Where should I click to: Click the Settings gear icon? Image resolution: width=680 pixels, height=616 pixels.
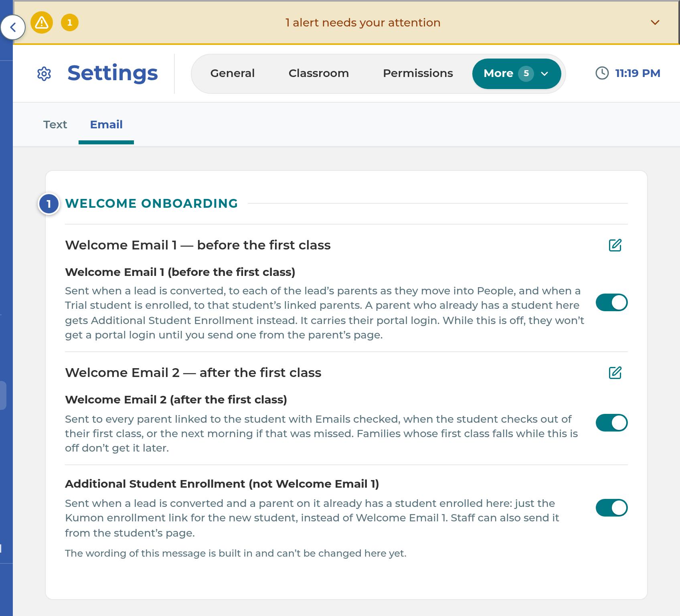pyautogui.click(x=44, y=74)
